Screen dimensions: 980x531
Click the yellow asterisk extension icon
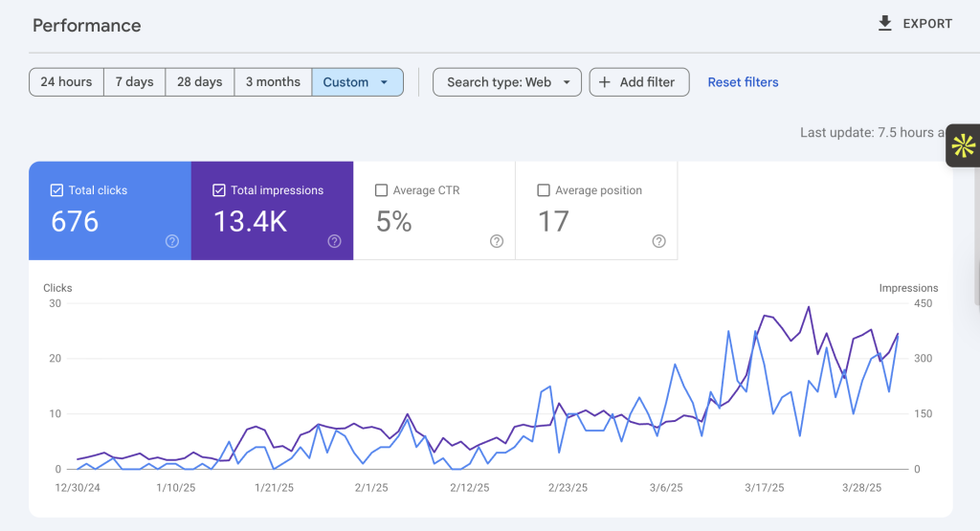coord(963,145)
